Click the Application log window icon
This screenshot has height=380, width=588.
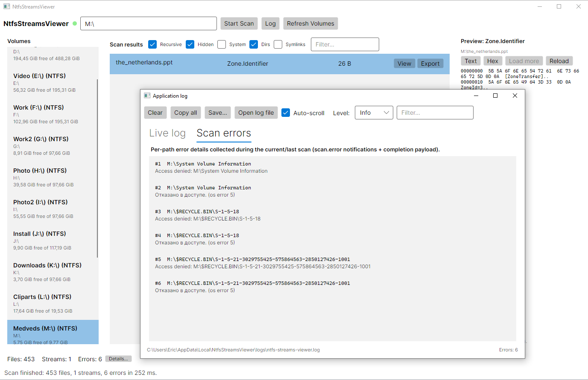147,96
